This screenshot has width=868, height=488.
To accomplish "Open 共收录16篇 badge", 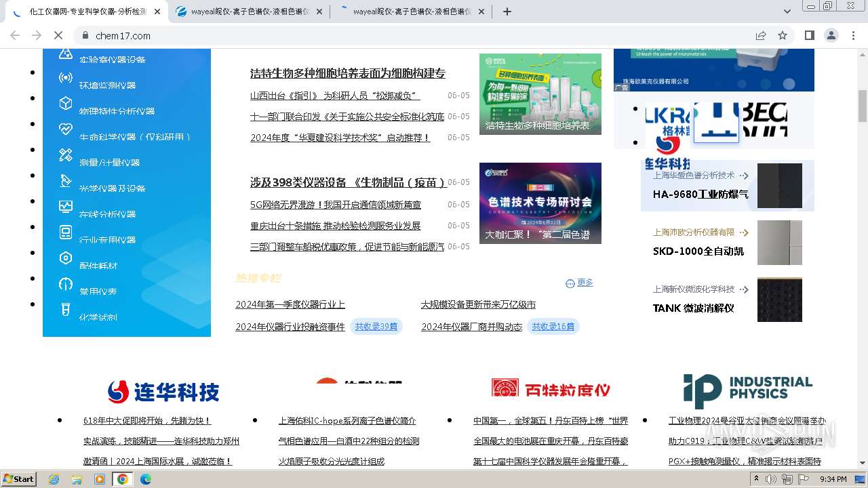I will (x=553, y=327).
